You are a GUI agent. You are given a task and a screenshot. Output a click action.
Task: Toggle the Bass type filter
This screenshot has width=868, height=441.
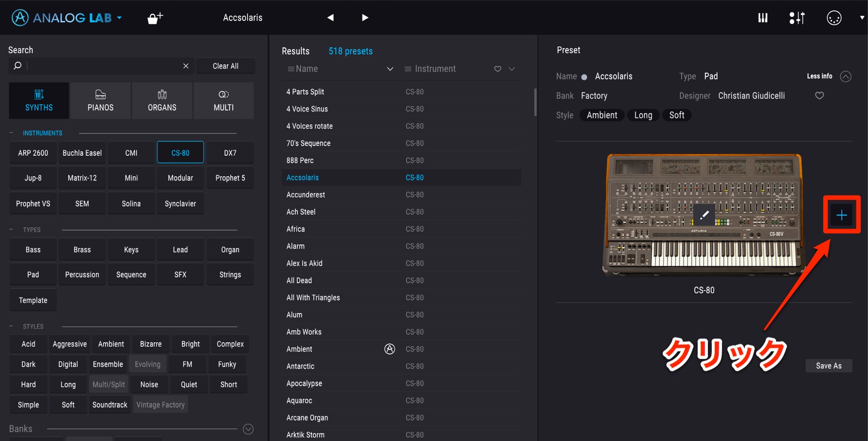[33, 250]
